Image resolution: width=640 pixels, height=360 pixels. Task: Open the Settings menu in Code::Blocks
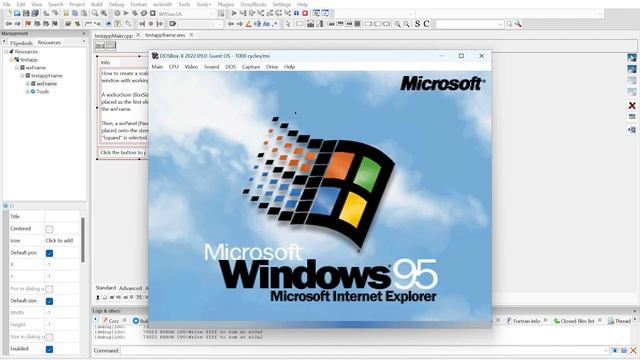click(282, 4)
